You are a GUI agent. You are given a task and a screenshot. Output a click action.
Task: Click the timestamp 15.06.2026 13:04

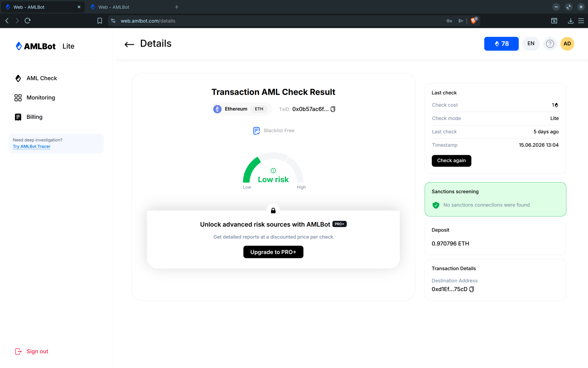[x=539, y=145]
